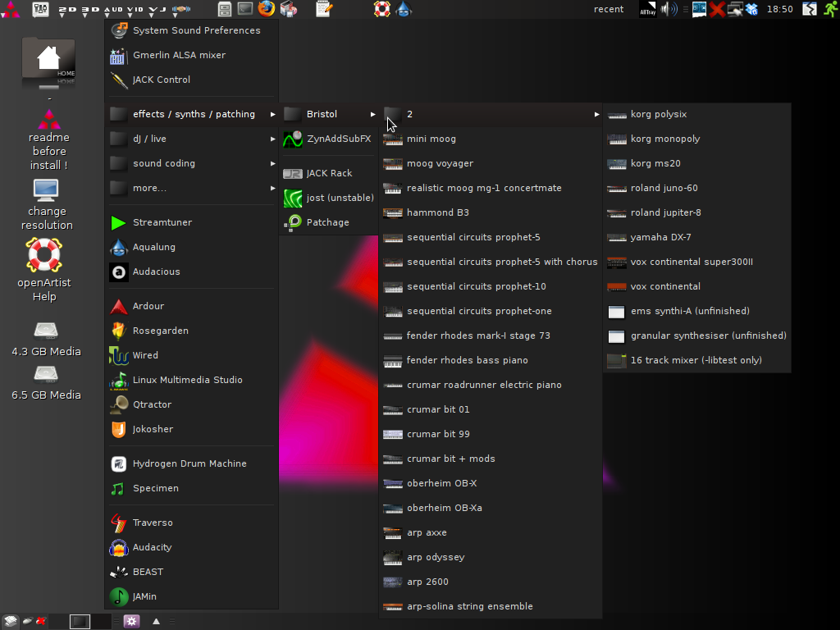The height and width of the screenshot is (630, 840).
Task: Select yamaha DX-7 entry
Action: pos(697,237)
